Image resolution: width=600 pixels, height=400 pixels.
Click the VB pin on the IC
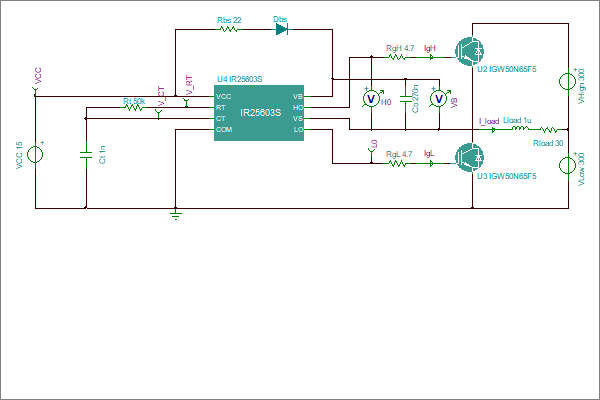pos(298,96)
